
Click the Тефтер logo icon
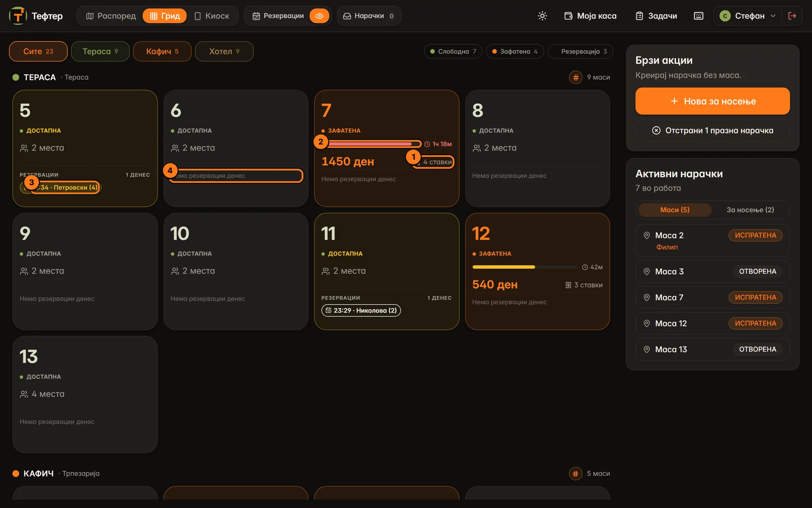tap(18, 16)
